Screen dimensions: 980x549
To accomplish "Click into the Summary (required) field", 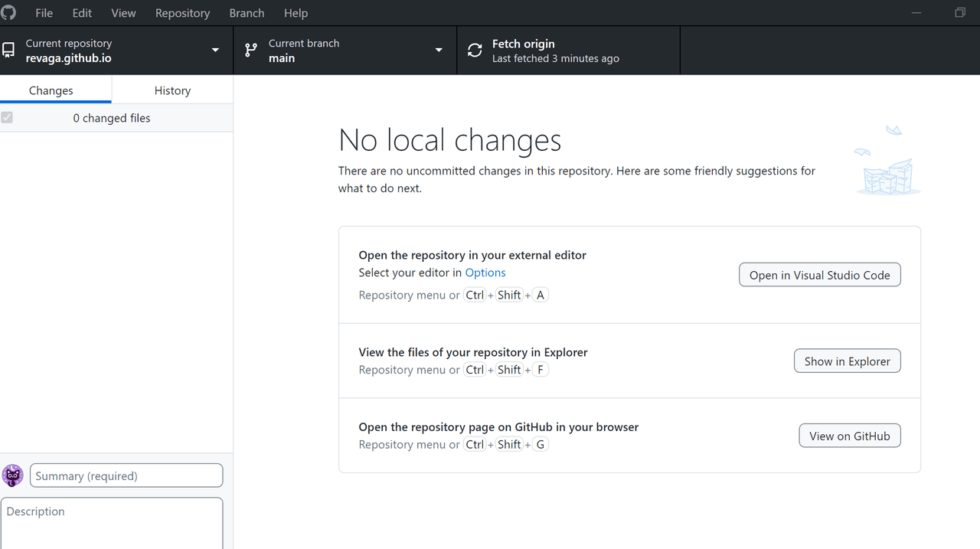I will [x=126, y=475].
